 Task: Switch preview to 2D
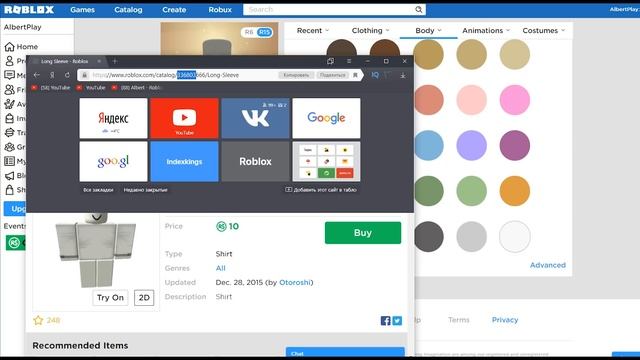point(144,298)
